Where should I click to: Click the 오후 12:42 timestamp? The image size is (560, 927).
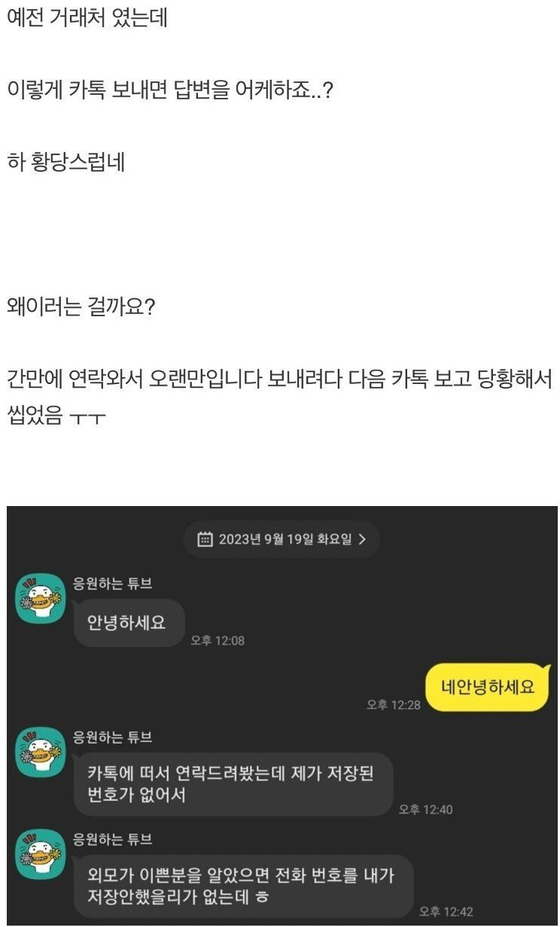point(446,912)
